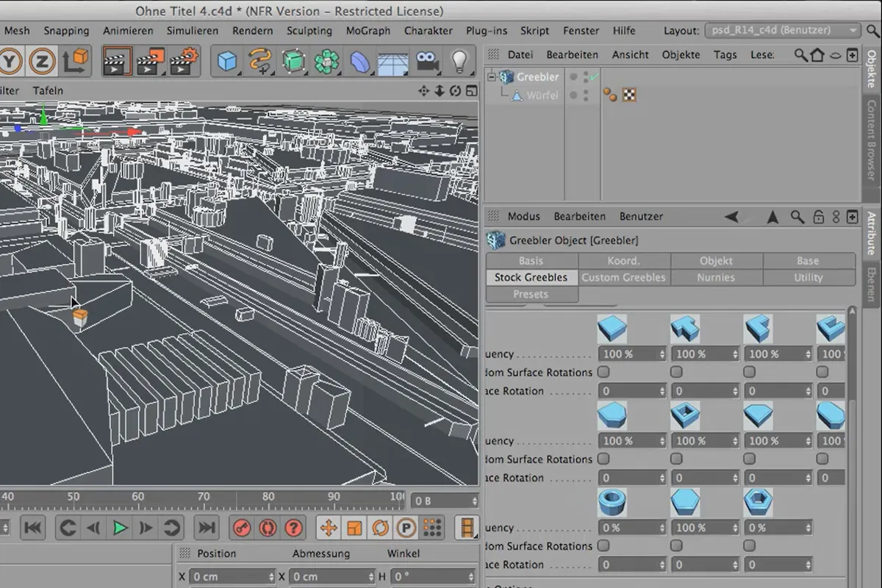The height and width of the screenshot is (588, 882).
Task: Toggle the Greebler green enable checkmark
Action: (593, 76)
